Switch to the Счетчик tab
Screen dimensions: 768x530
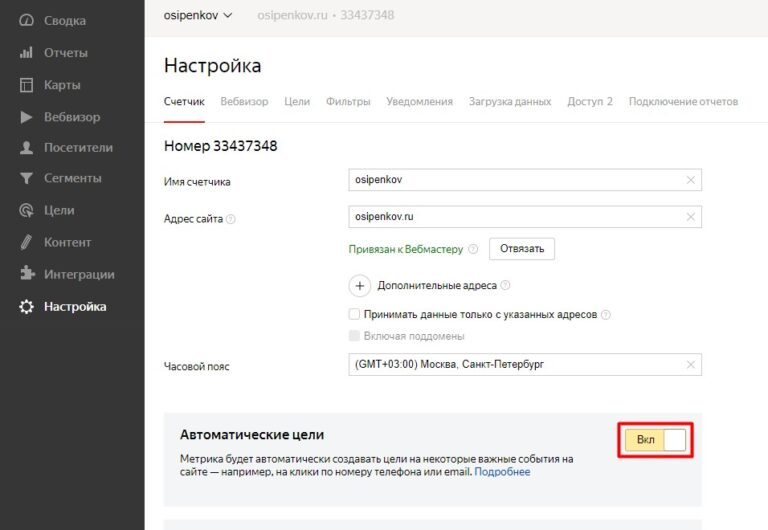click(x=184, y=101)
